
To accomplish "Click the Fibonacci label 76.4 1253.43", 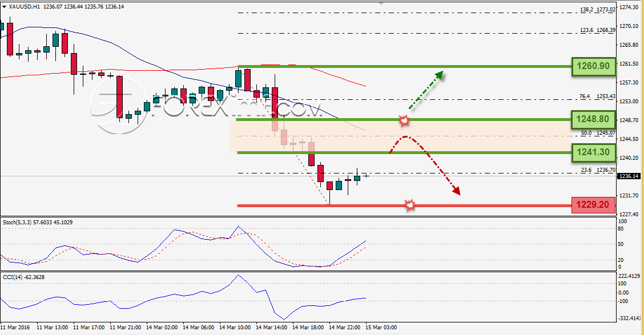I will click(598, 96).
